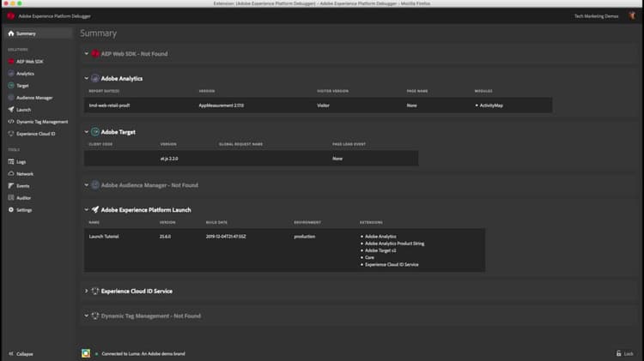Screen dimensions: 644x361
Task: Select the Network menu label
Action: (25, 174)
